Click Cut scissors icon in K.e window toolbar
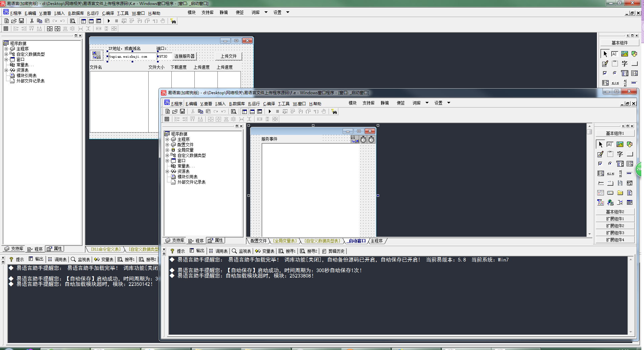The height and width of the screenshot is (350, 644). coord(32,21)
